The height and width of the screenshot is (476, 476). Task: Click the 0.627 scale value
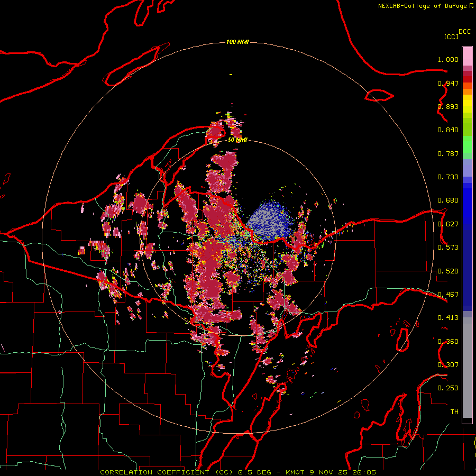coord(448,224)
